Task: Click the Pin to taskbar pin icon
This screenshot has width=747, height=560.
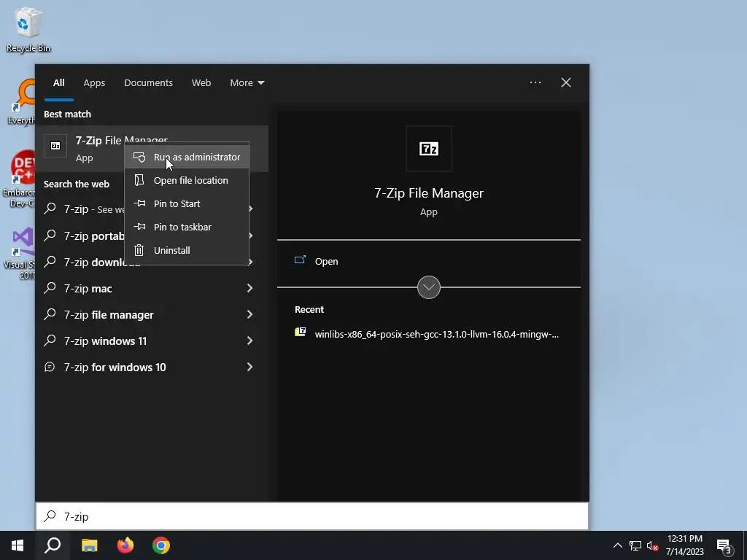Action: click(x=139, y=227)
